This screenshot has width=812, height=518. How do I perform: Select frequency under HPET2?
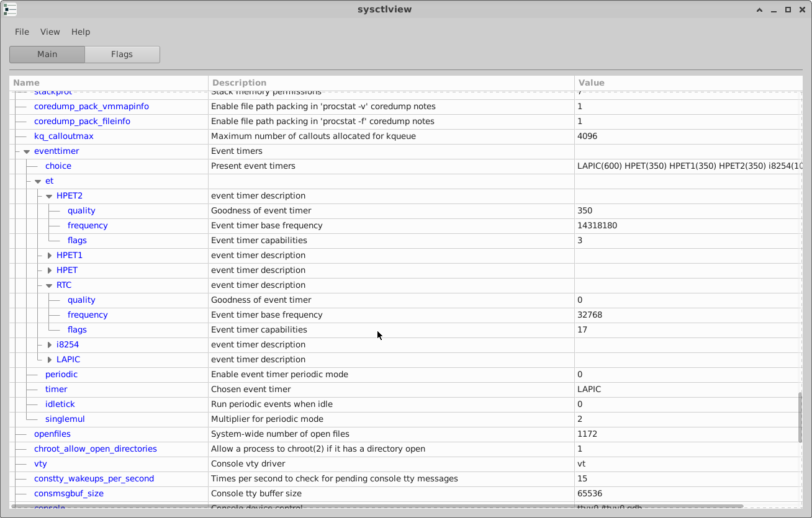tap(88, 226)
